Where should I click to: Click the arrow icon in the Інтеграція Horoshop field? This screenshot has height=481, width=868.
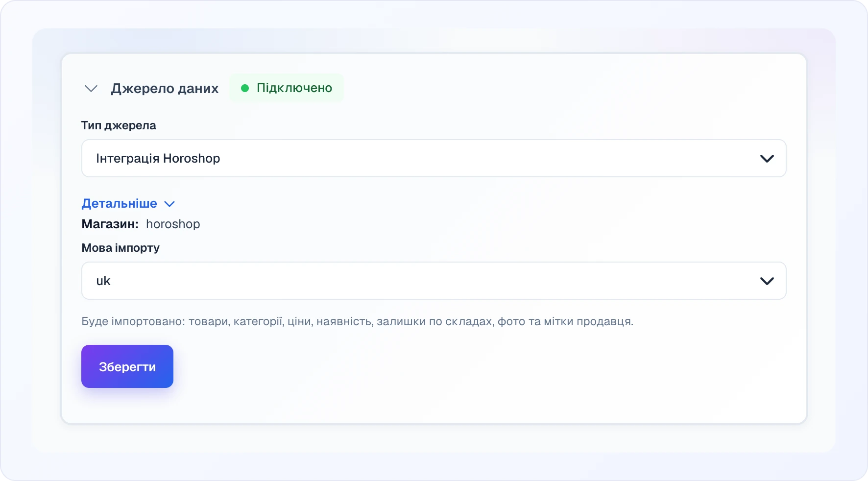(767, 159)
